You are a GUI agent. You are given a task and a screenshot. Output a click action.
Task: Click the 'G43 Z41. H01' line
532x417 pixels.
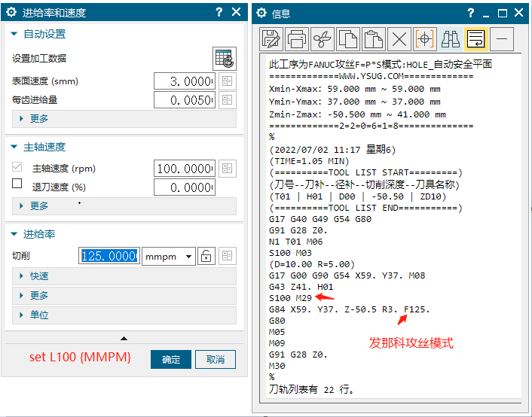301,287
